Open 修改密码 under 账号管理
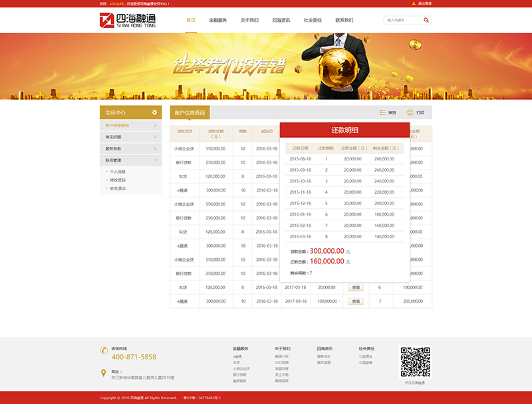532x404 pixels. (x=118, y=180)
